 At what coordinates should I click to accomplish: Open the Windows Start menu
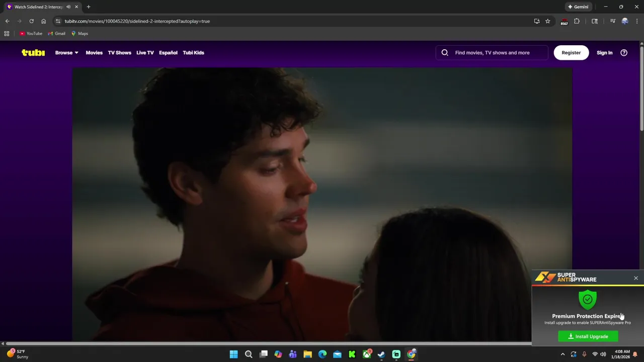click(x=234, y=354)
